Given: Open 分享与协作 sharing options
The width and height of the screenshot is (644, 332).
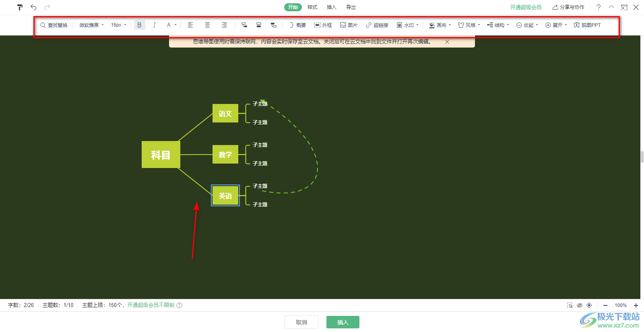Looking at the screenshot, I should [x=568, y=7].
